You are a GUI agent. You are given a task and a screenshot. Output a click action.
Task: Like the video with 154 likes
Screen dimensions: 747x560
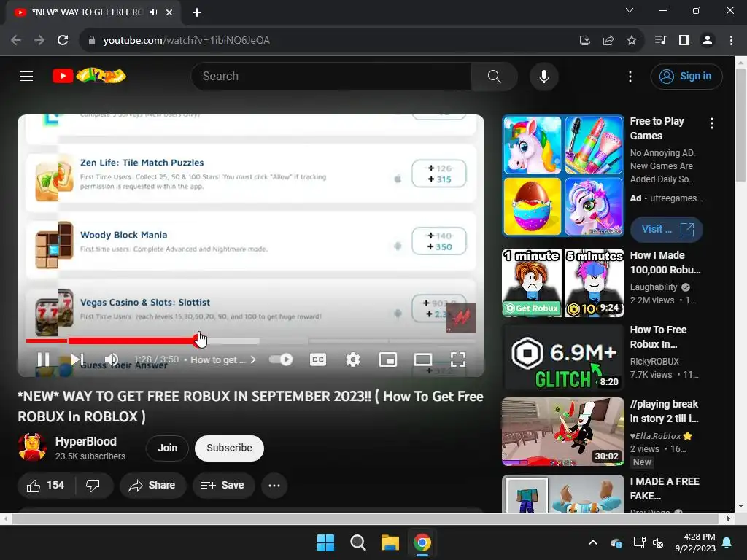(x=46, y=485)
